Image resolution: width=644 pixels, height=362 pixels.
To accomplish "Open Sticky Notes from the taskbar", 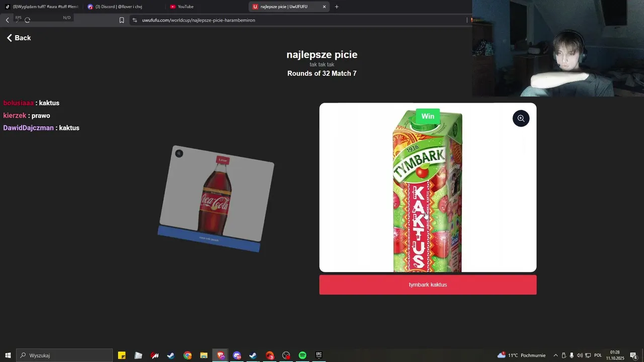I will [x=122, y=355].
